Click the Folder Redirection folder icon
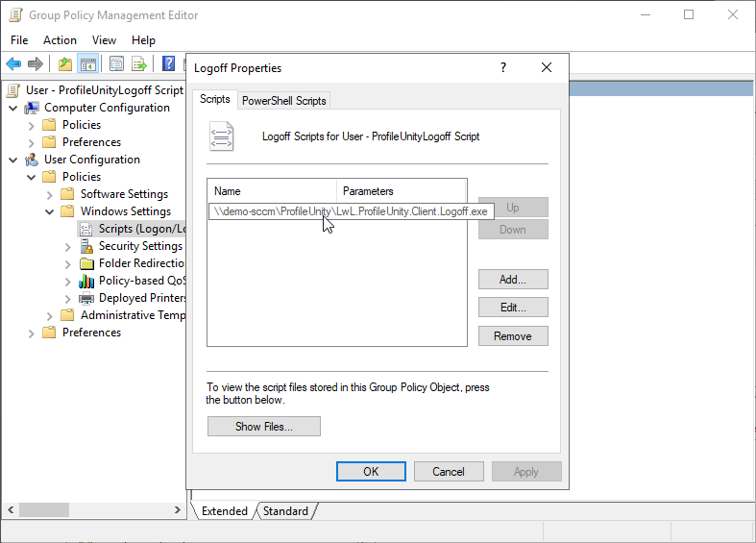This screenshot has width=756, height=543. pos(86,263)
